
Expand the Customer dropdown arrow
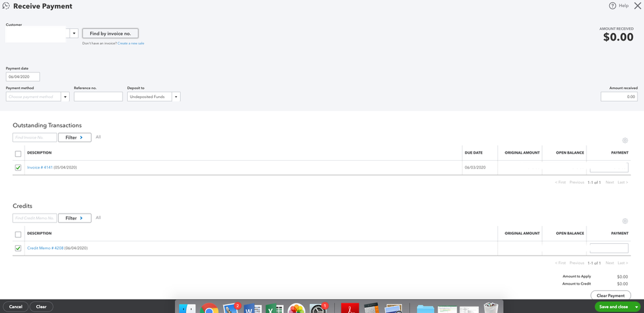(x=74, y=34)
